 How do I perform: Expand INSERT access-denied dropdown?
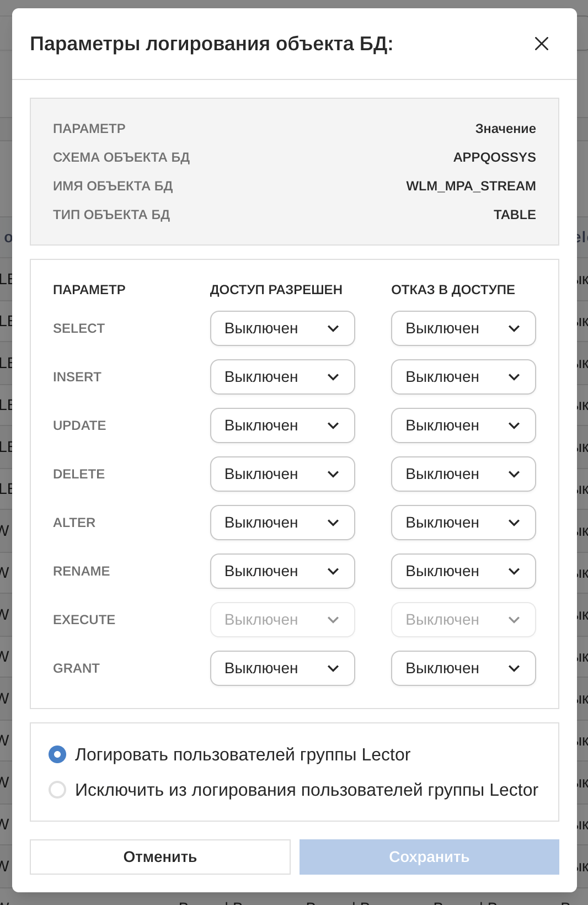point(463,377)
